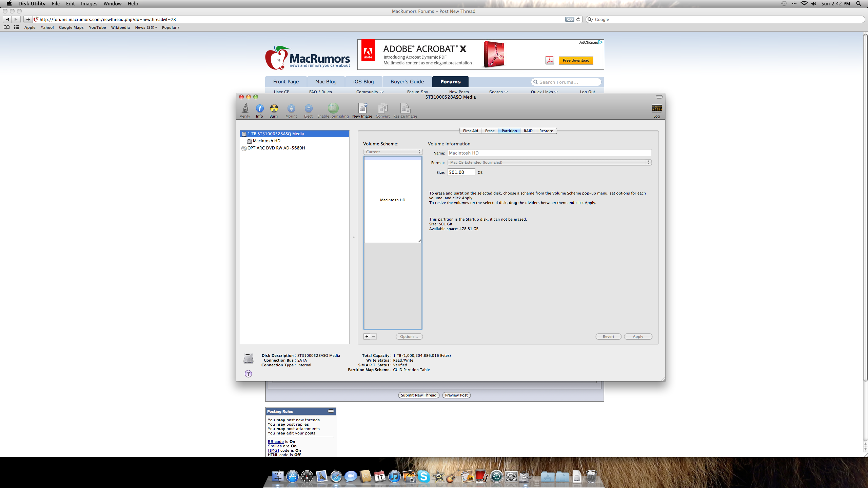Open Trash from the Dock
This screenshot has width=868, height=488.
tap(591, 476)
